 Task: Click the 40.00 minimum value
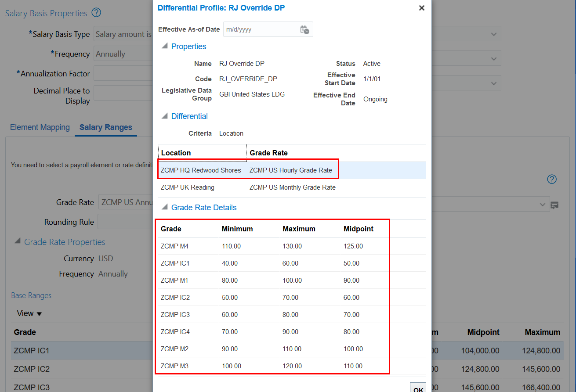230,263
